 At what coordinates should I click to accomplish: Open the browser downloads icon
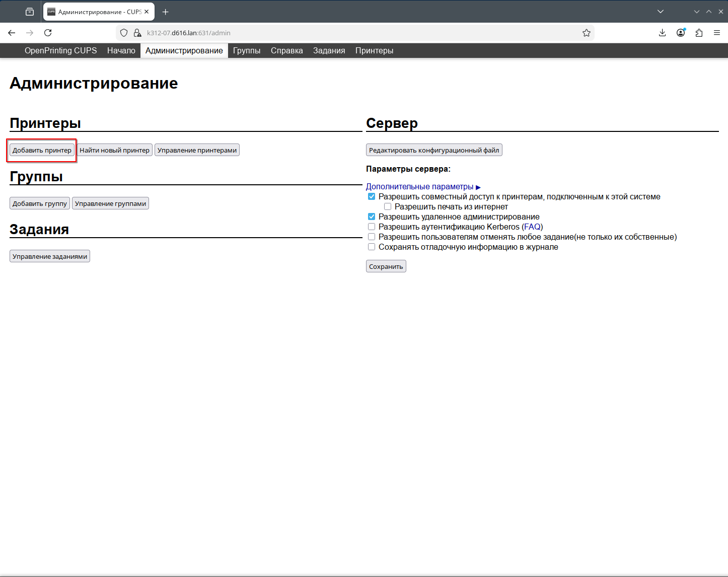click(x=662, y=33)
